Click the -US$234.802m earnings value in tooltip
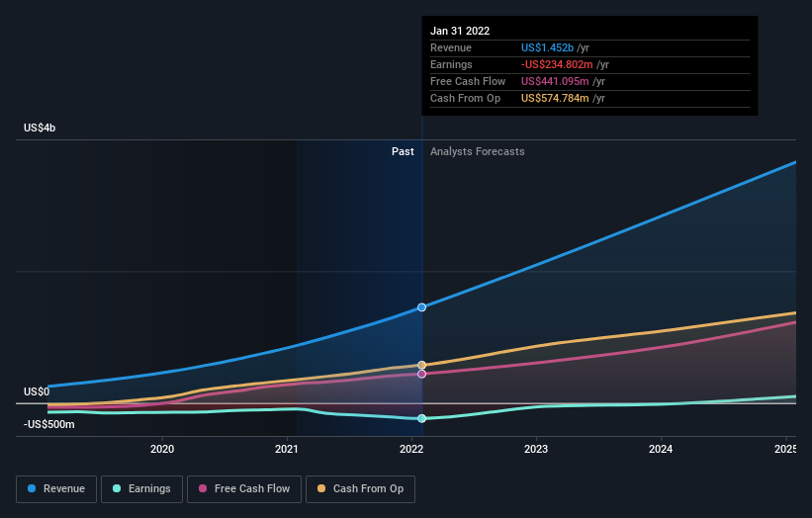Screen dimensions: 812x518 click(557, 64)
